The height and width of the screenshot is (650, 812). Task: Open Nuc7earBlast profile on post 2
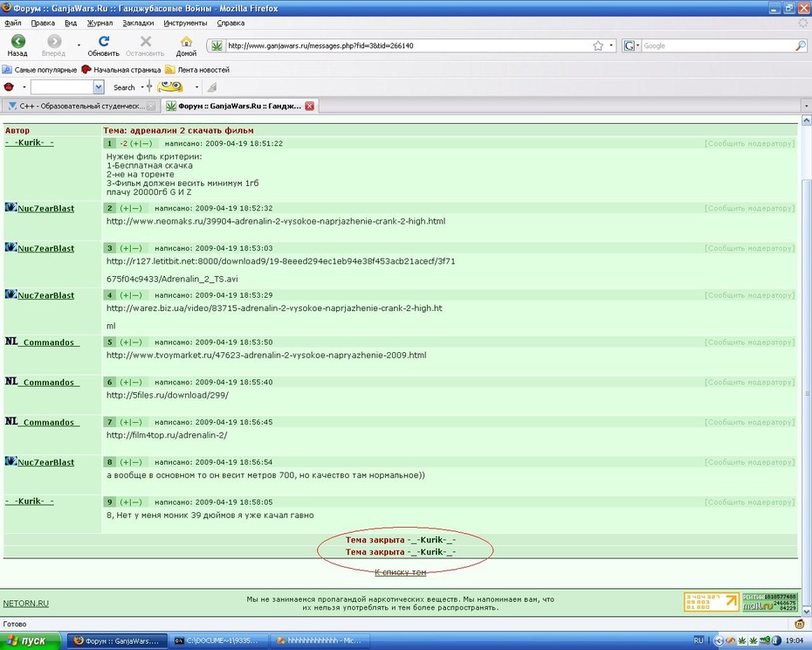[46, 209]
